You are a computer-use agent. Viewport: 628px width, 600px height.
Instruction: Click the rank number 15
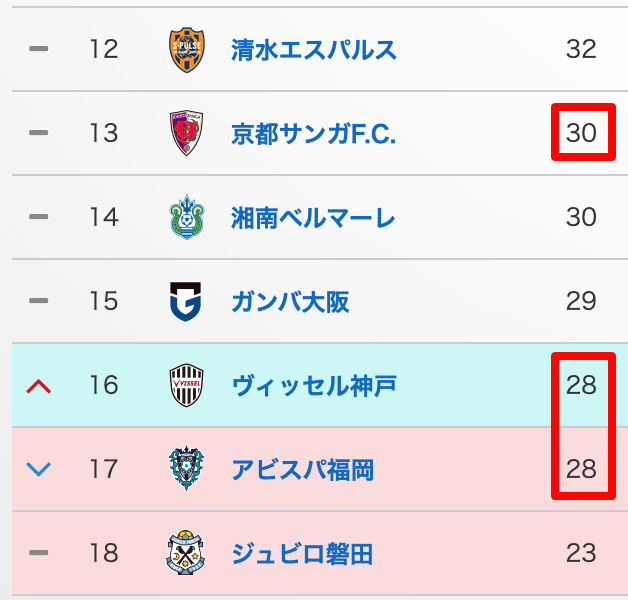pyautogui.click(x=103, y=301)
